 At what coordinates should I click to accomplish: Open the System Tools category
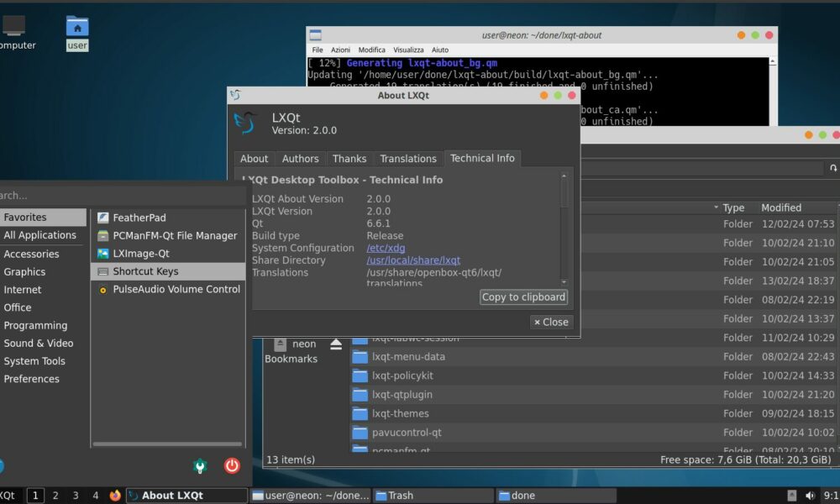click(x=43, y=361)
